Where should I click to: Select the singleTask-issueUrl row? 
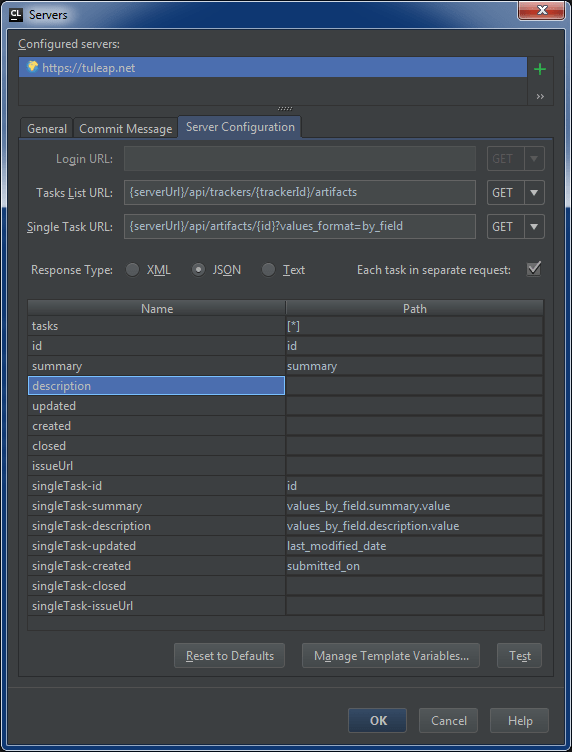pyautogui.click(x=286, y=606)
